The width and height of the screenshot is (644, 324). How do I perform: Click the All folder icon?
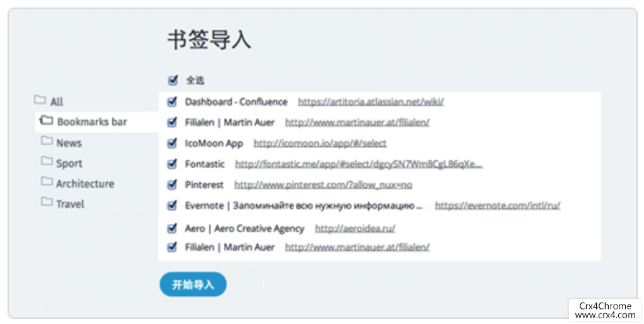[x=40, y=100]
